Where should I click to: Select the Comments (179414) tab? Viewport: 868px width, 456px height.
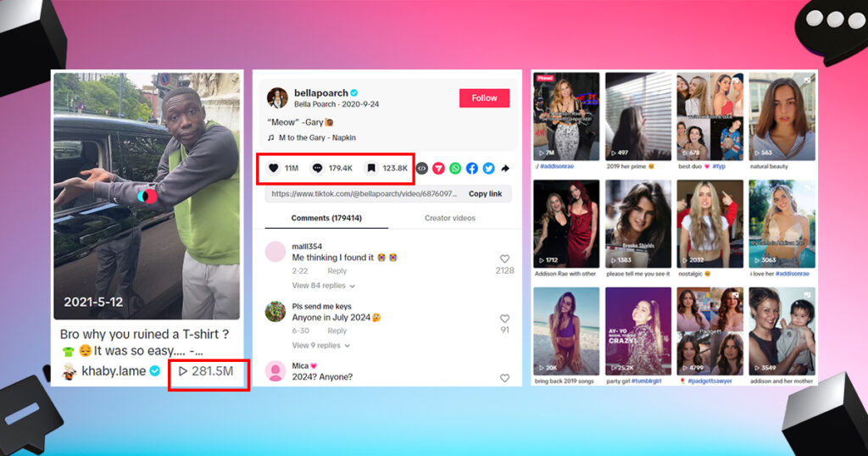coord(326,218)
